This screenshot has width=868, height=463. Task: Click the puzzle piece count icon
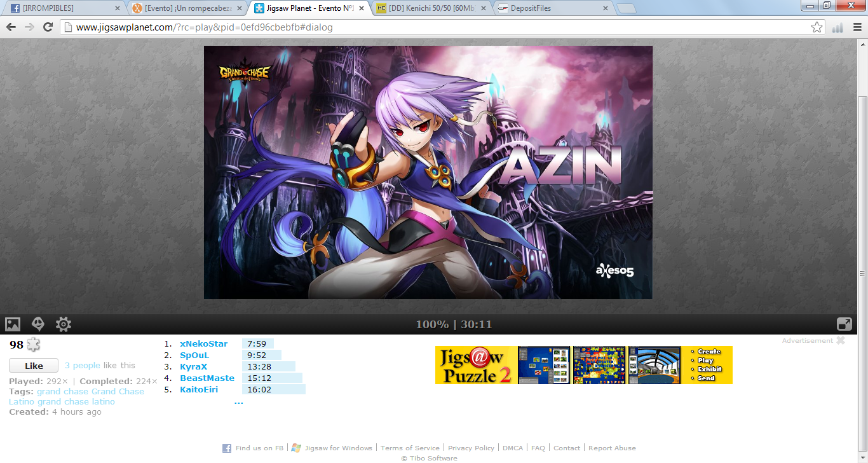(33, 345)
